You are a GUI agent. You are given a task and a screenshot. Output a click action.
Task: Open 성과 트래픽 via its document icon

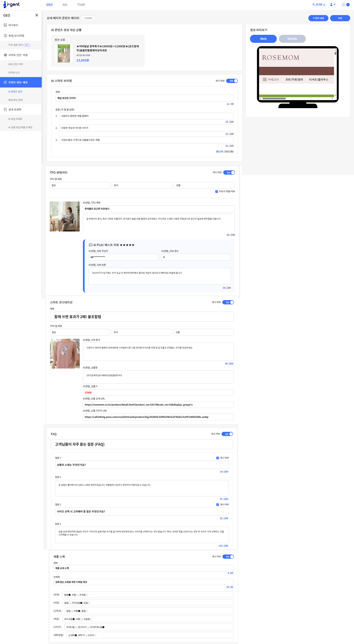[5, 110]
